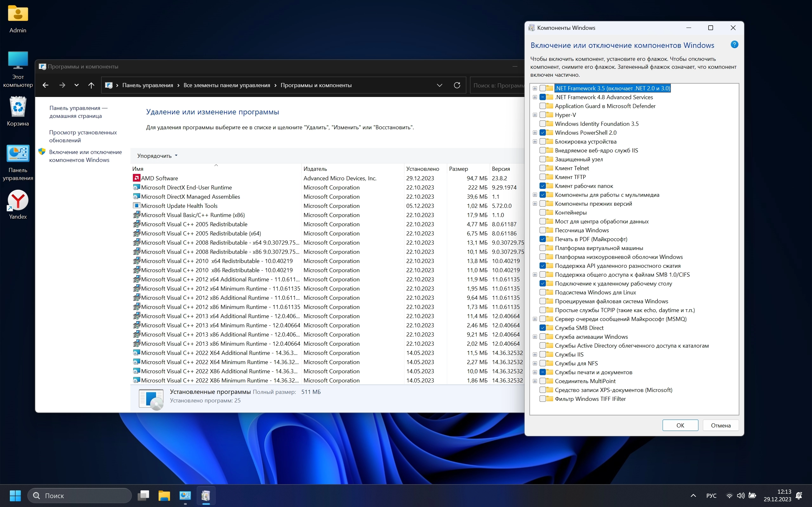This screenshot has width=812, height=507.
Task: Open the Recycle Bin desktop icon
Action: click(x=18, y=111)
